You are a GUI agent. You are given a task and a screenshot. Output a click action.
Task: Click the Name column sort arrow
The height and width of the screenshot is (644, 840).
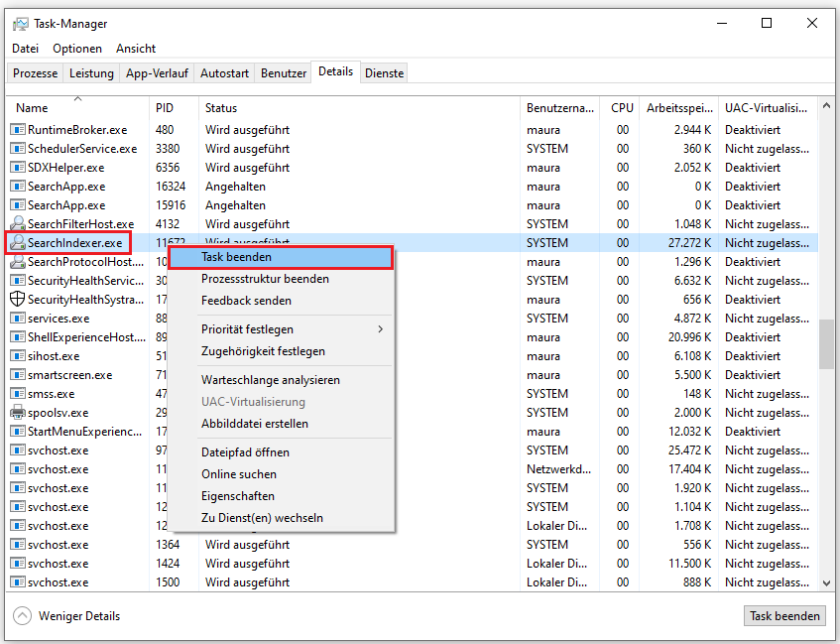click(x=79, y=99)
